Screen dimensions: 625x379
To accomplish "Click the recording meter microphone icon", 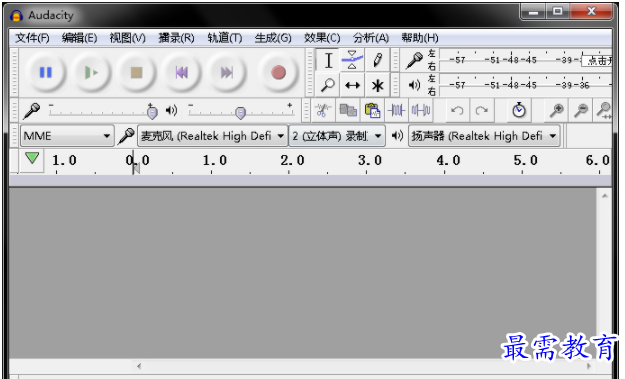I will click(x=415, y=61).
